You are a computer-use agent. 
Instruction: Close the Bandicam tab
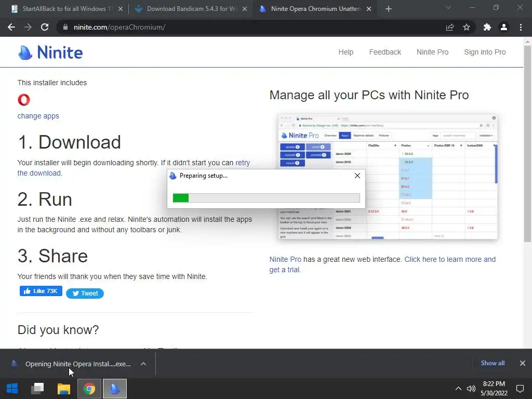(245, 9)
